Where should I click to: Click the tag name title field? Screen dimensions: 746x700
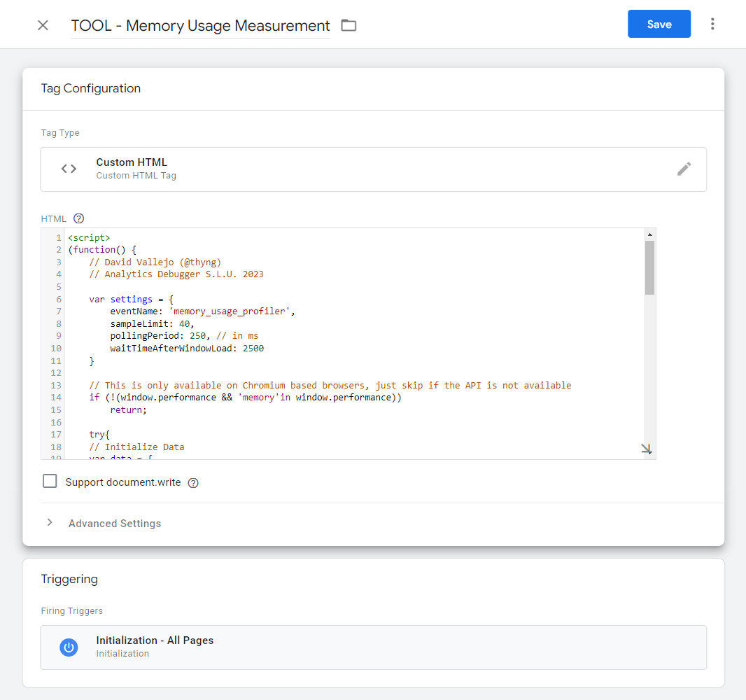pyautogui.click(x=200, y=26)
